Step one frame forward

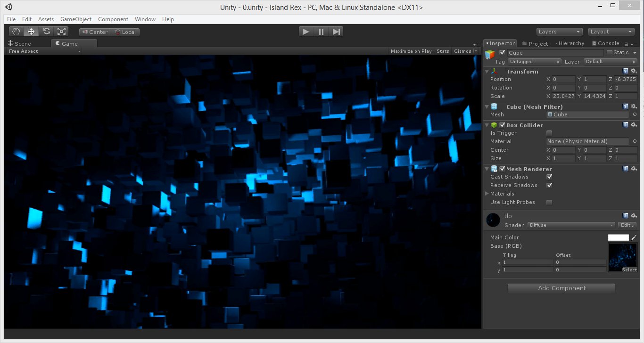coord(336,32)
